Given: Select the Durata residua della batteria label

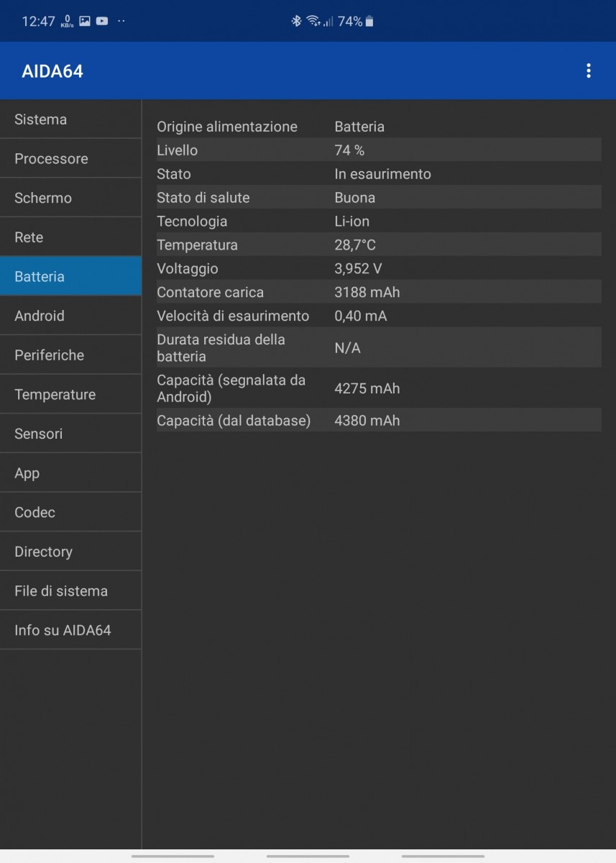Looking at the screenshot, I should (x=221, y=348).
